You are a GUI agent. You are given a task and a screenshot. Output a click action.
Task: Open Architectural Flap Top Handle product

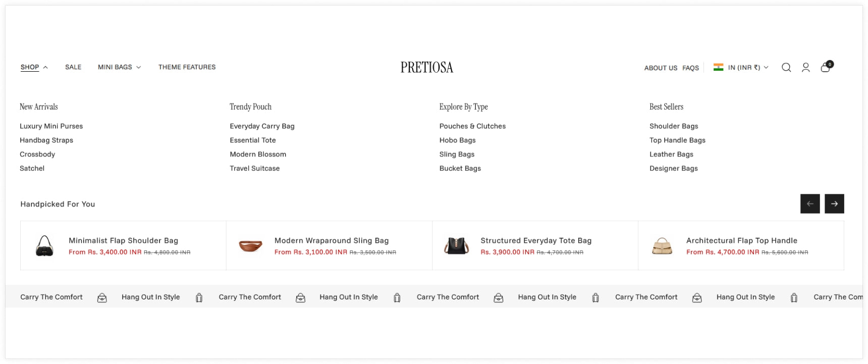tap(742, 241)
